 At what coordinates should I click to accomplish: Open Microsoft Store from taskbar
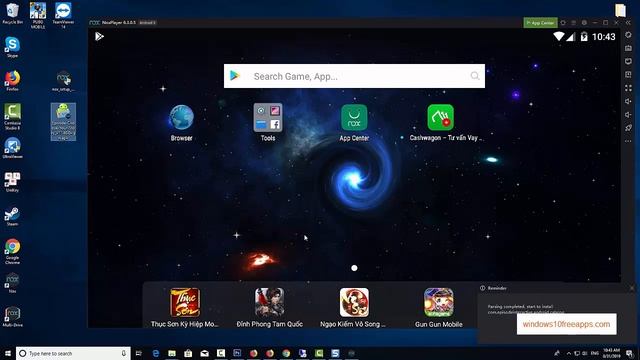[188, 353]
